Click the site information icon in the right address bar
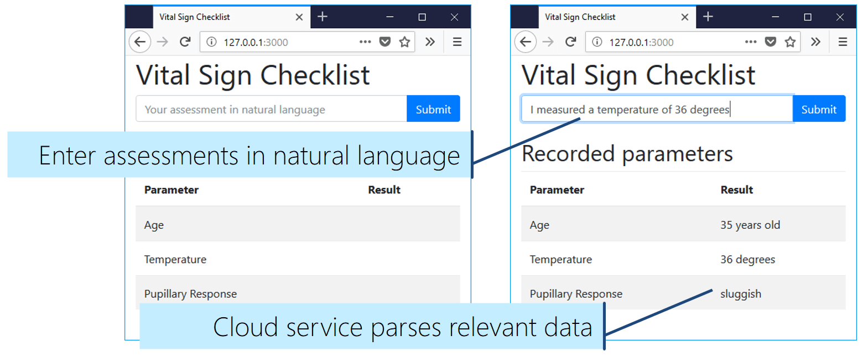The height and width of the screenshot is (356, 868). (597, 42)
